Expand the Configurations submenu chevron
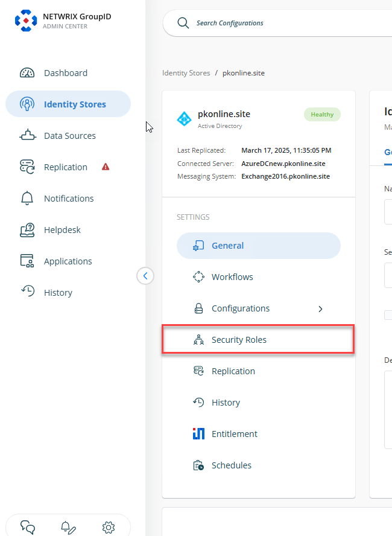 (x=320, y=309)
